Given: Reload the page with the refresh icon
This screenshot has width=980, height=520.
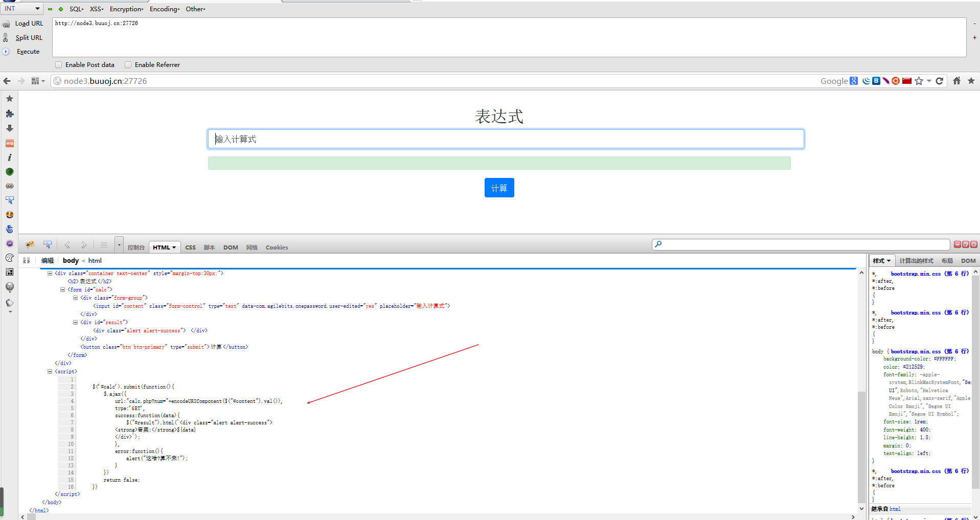Looking at the screenshot, I should [941, 81].
